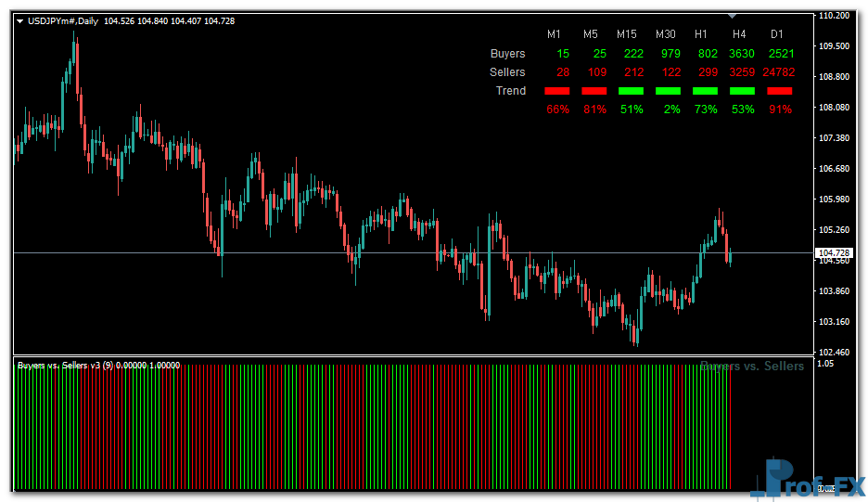Select the D1 timeframe column header

coord(777,34)
